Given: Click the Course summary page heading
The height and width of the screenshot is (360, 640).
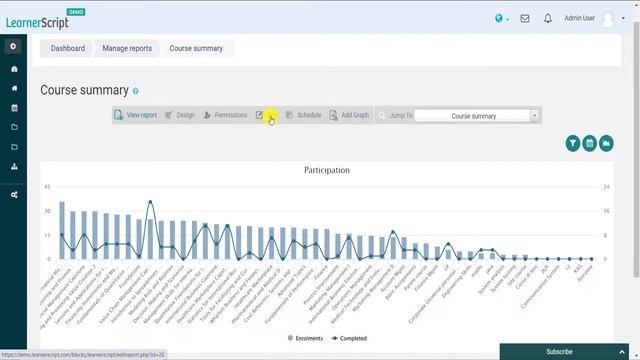Looking at the screenshot, I should [x=84, y=90].
